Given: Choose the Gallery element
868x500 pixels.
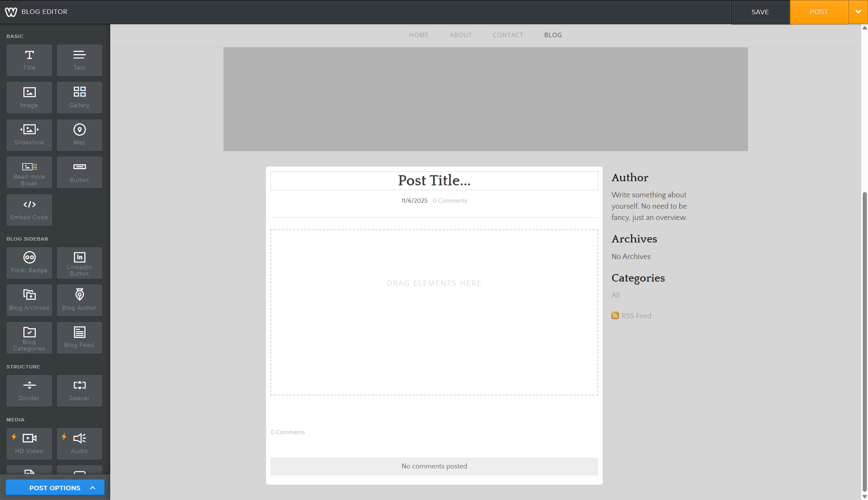Looking at the screenshot, I should (79, 97).
